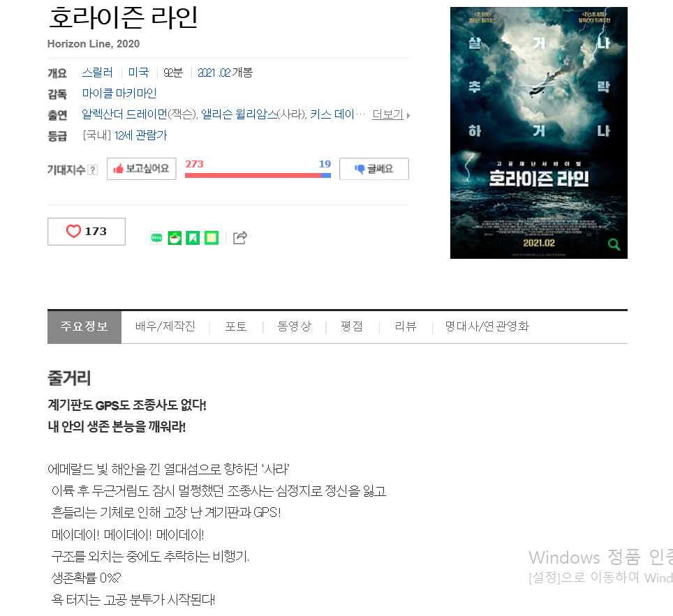The image size is (673, 616).
Task: Toggle the 보고싶어요 thumbs-up button
Action: [x=141, y=169]
